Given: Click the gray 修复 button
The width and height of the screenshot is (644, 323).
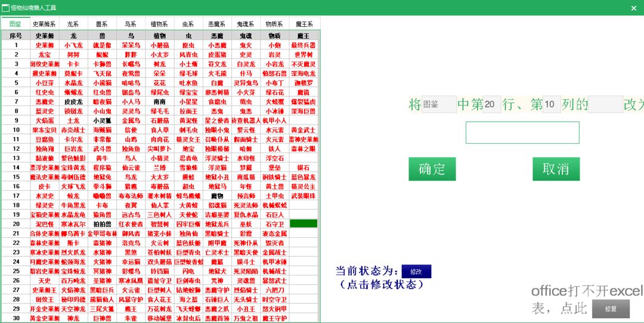Looking at the screenshot, I should pos(611,309).
